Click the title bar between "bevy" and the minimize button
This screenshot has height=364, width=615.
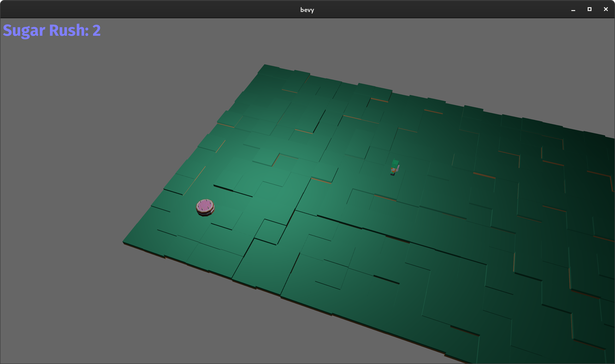pos(442,10)
